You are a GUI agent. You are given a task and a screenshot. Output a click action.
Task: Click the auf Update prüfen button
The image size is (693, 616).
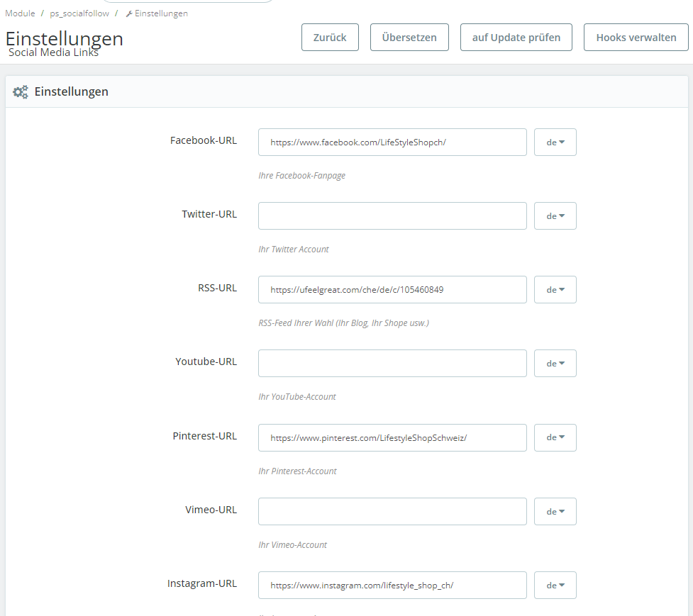[x=516, y=38]
